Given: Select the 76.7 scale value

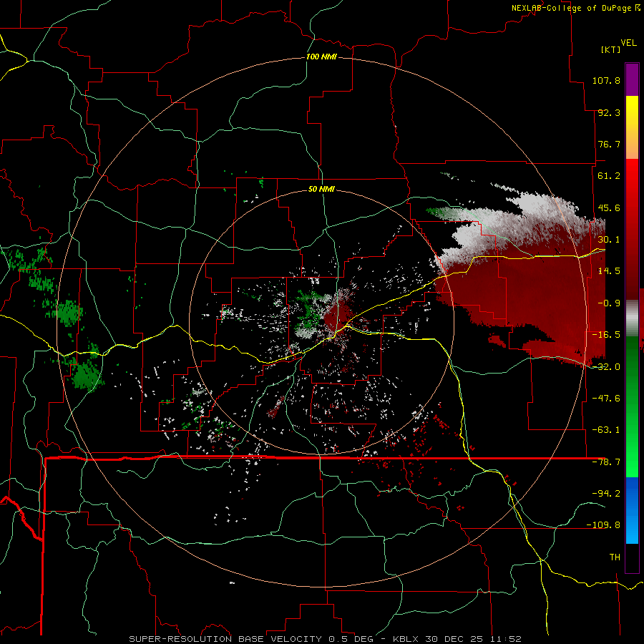Looking at the screenshot, I should pos(609,144).
